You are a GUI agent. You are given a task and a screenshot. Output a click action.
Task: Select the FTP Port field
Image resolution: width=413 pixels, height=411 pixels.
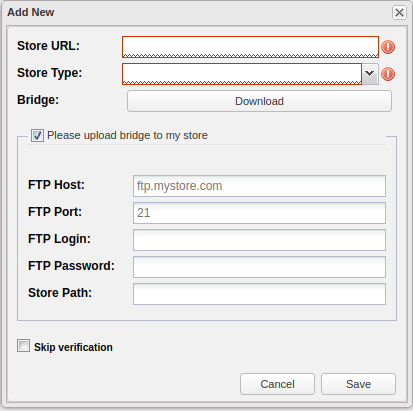click(x=259, y=213)
